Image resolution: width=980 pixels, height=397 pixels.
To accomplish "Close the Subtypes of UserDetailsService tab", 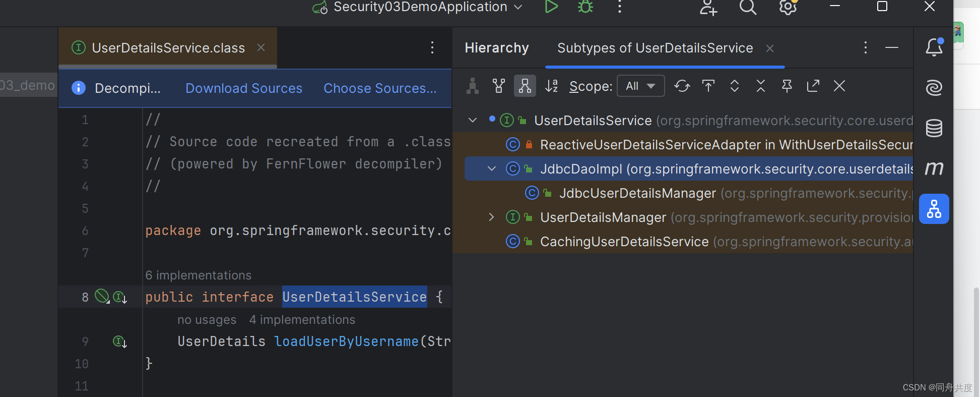I will point(770,48).
